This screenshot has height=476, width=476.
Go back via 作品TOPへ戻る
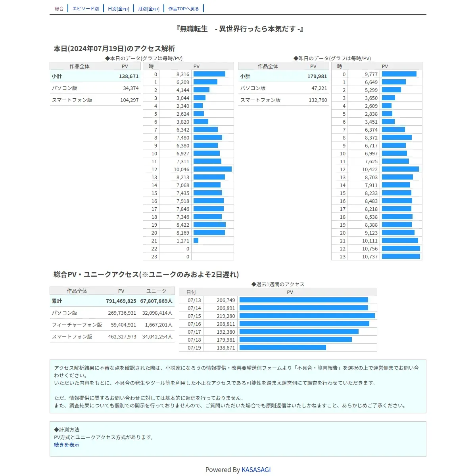coord(184,9)
